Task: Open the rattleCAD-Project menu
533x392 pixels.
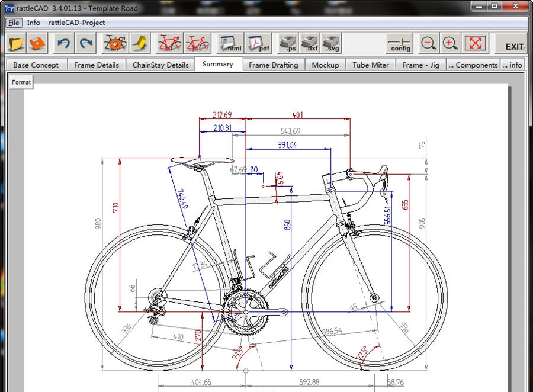Action: [x=76, y=23]
